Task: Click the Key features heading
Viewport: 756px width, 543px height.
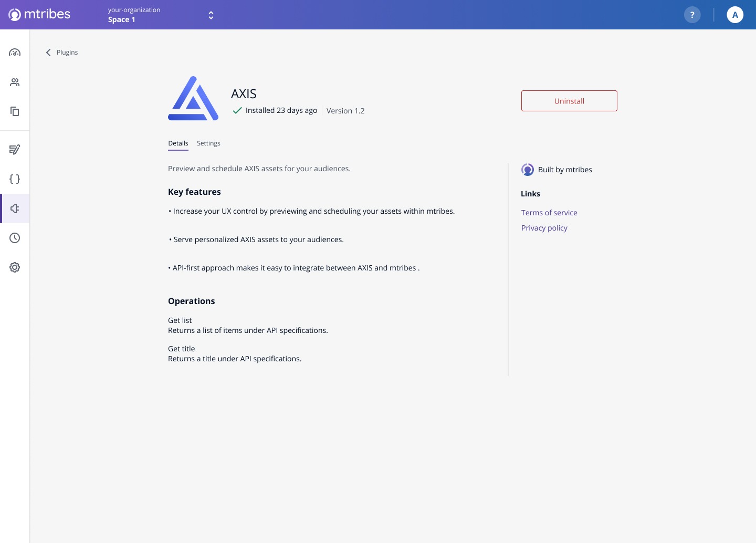Action: point(194,192)
